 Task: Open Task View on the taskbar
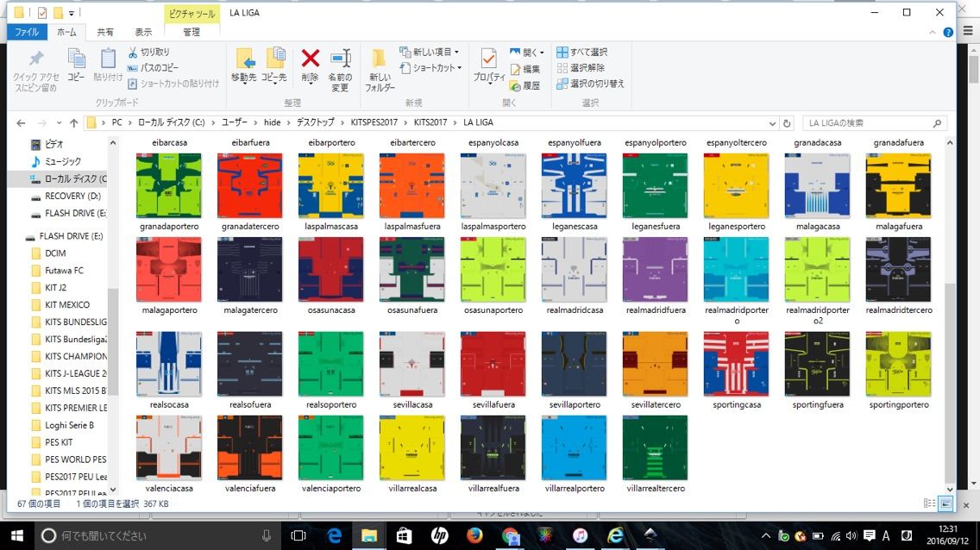(298, 535)
